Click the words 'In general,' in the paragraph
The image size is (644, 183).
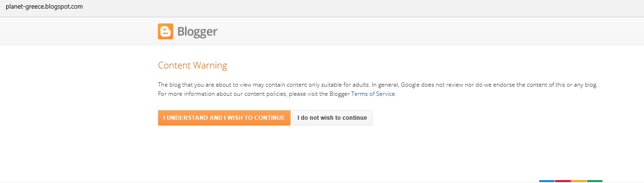(x=385, y=85)
